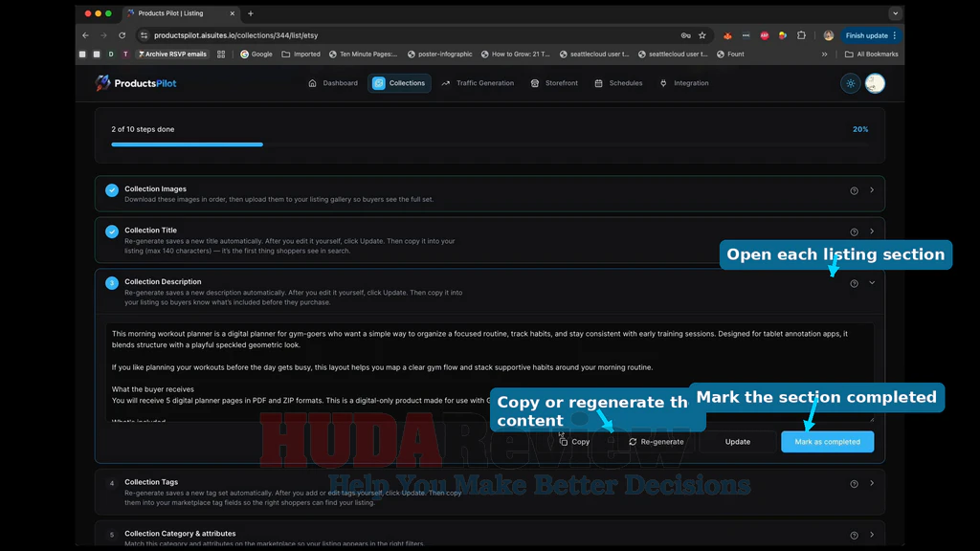Image resolution: width=980 pixels, height=551 pixels.
Task: Open the poster-infographic bookmark
Action: [439, 55]
